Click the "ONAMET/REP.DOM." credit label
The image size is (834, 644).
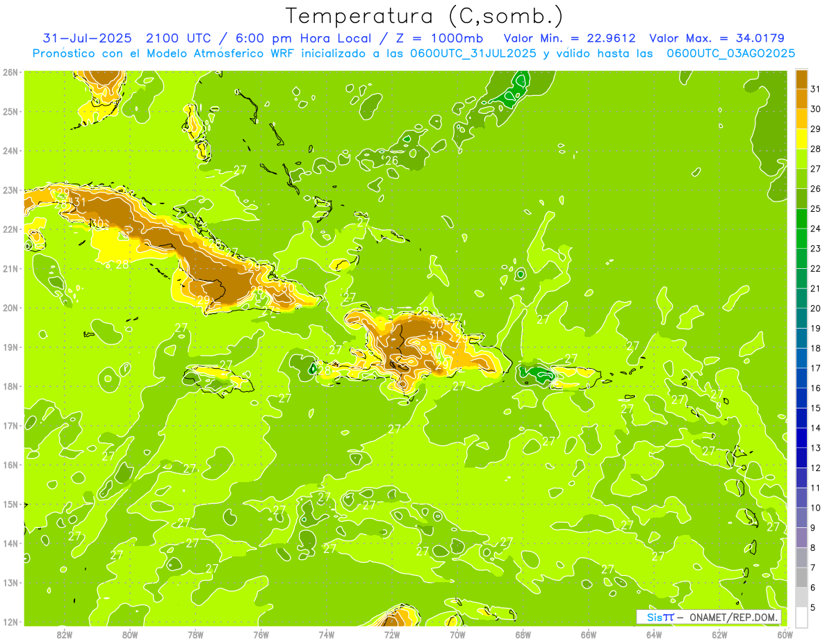tap(734, 617)
